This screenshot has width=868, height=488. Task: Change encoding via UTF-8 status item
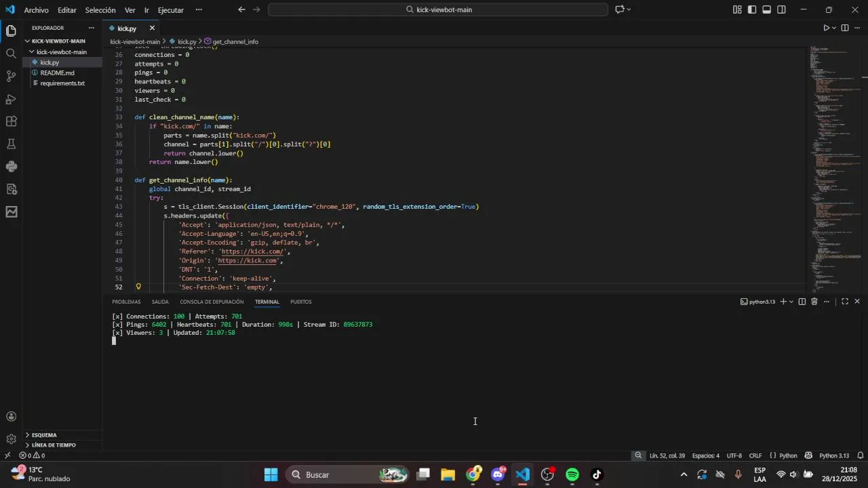click(734, 456)
